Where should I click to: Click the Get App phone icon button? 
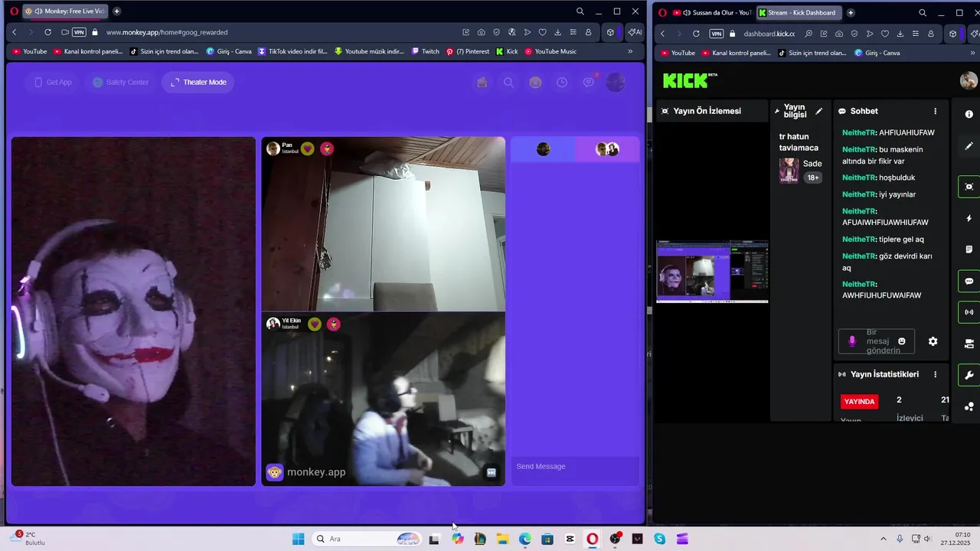pyautogui.click(x=53, y=82)
